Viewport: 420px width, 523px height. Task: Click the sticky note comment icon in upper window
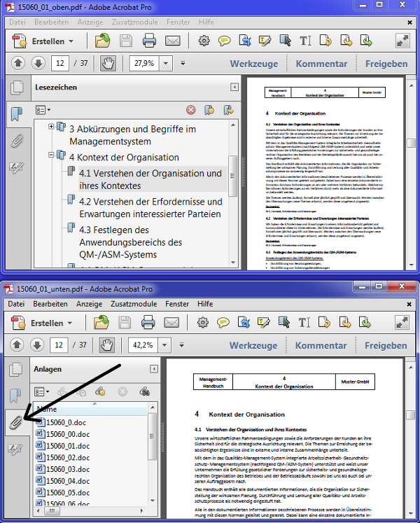(225, 41)
